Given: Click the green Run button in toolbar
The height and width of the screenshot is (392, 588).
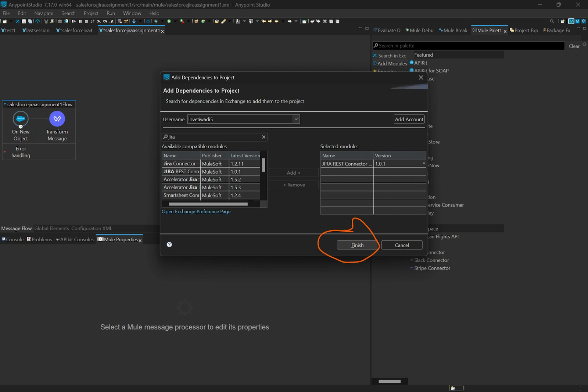Looking at the screenshot, I should (x=169, y=21).
